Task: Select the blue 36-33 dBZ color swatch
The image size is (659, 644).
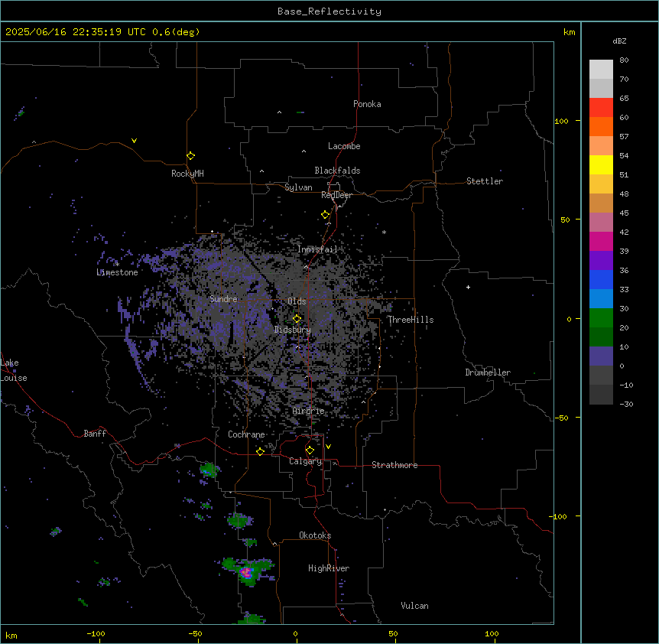Action: [601, 280]
